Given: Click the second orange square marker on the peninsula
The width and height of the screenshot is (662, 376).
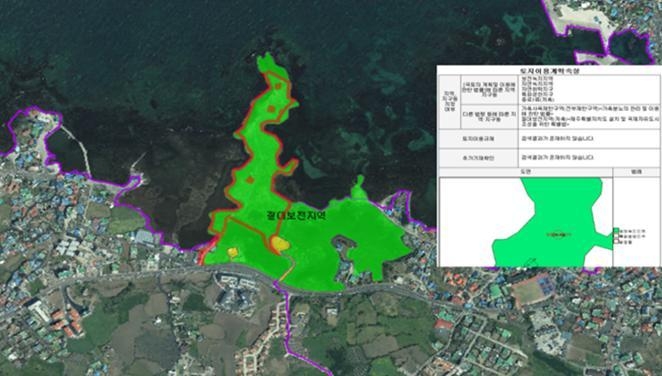Looking at the screenshot, I should point(271,109).
